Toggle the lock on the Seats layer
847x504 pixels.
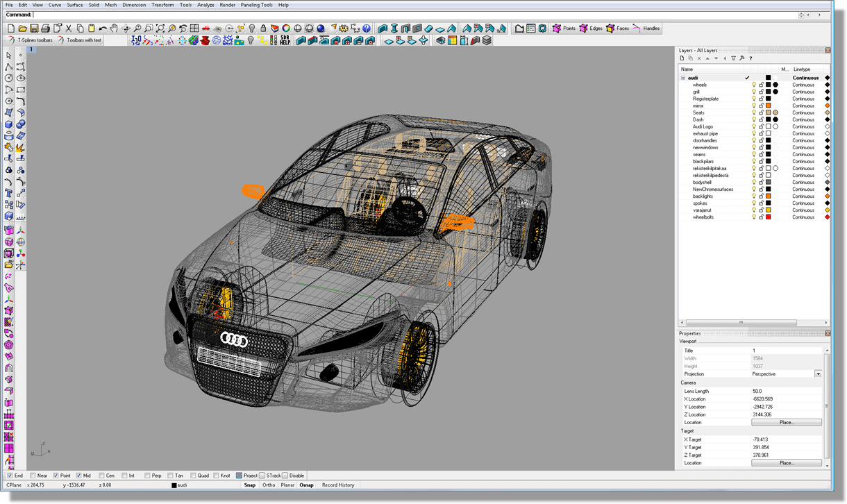tap(761, 112)
